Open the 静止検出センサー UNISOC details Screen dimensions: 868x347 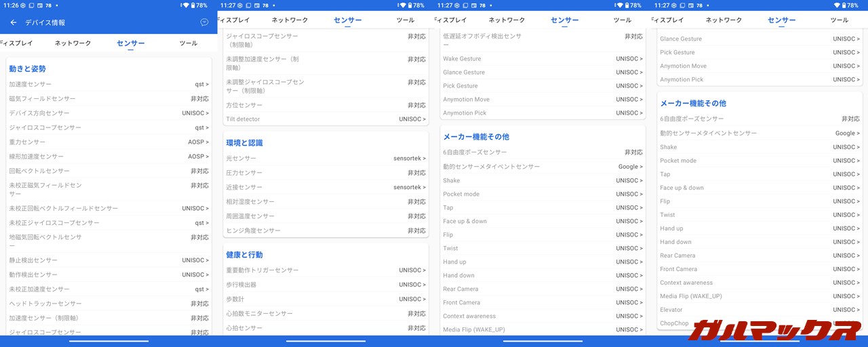[108, 260]
